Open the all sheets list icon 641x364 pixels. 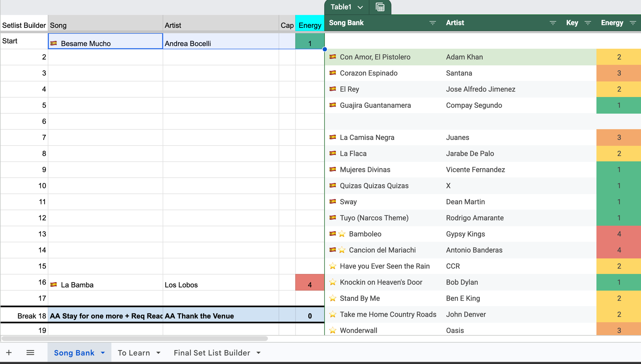click(30, 352)
